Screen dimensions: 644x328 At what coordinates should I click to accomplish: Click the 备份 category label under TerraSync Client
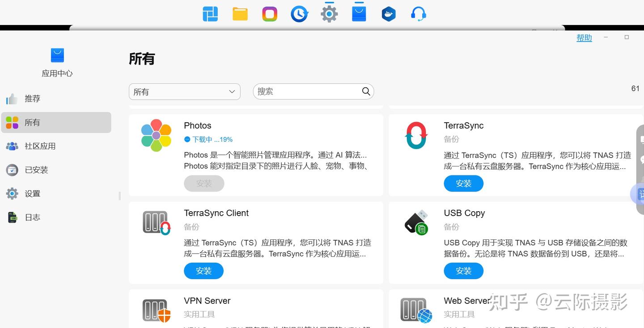pyautogui.click(x=191, y=227)
